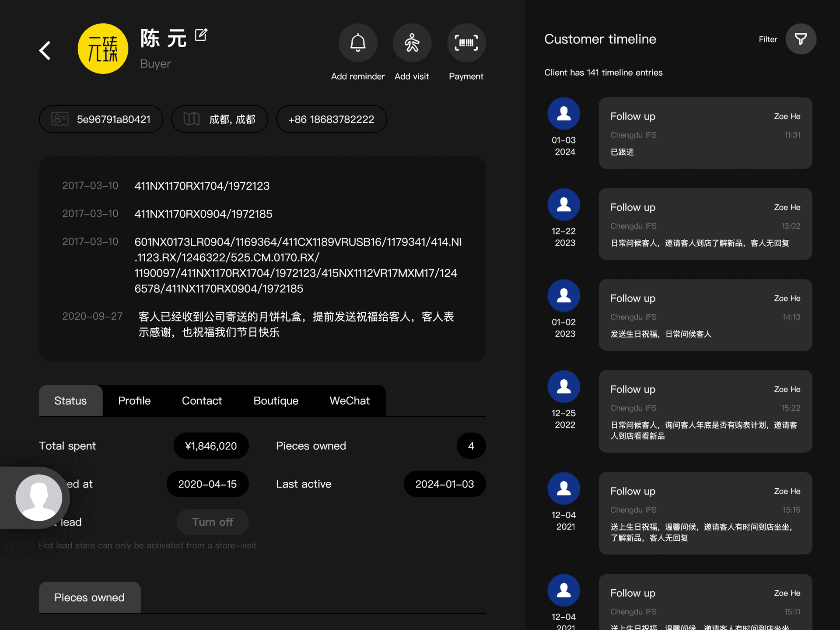Click the edit pencil icon beside 陈元
Viewport: 840px width, 630px height.
pos(201,35)
